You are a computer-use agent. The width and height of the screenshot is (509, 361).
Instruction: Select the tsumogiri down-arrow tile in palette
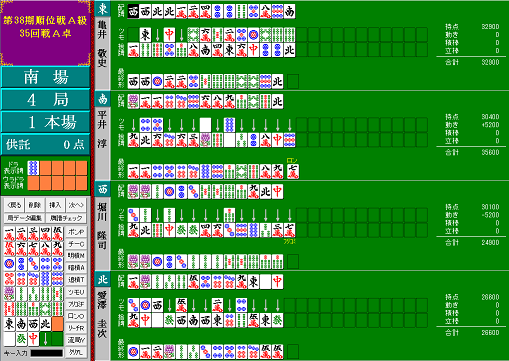pyautogui.click(x=45, y=339)
